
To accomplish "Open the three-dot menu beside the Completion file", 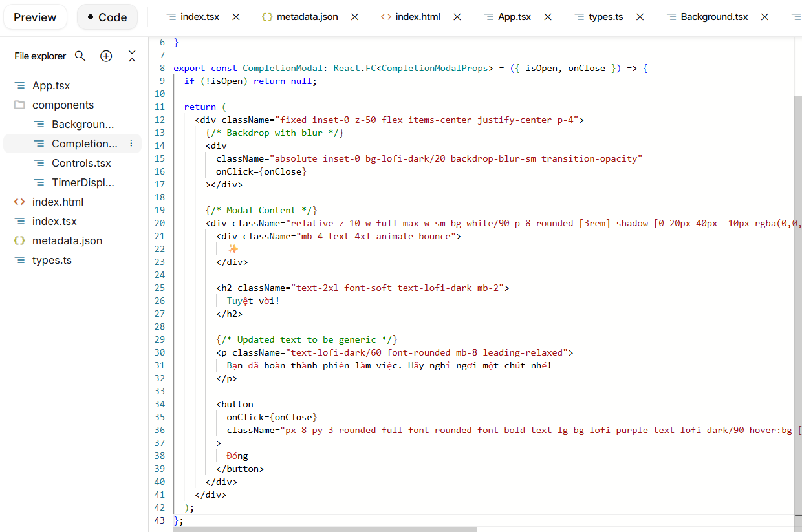I will click(131, 144).
